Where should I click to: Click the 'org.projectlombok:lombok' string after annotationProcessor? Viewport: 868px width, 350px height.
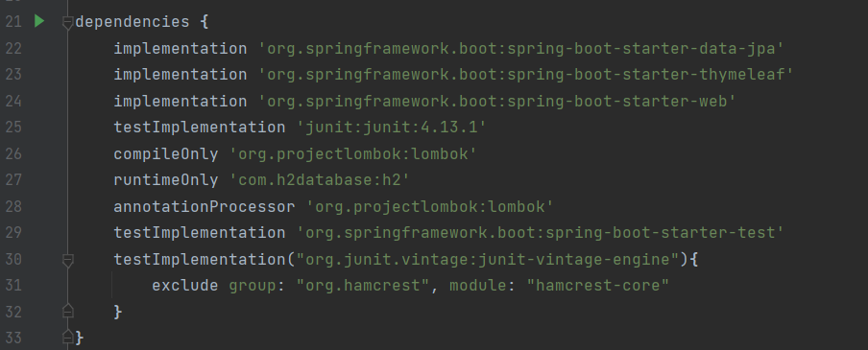pos(430,207)
